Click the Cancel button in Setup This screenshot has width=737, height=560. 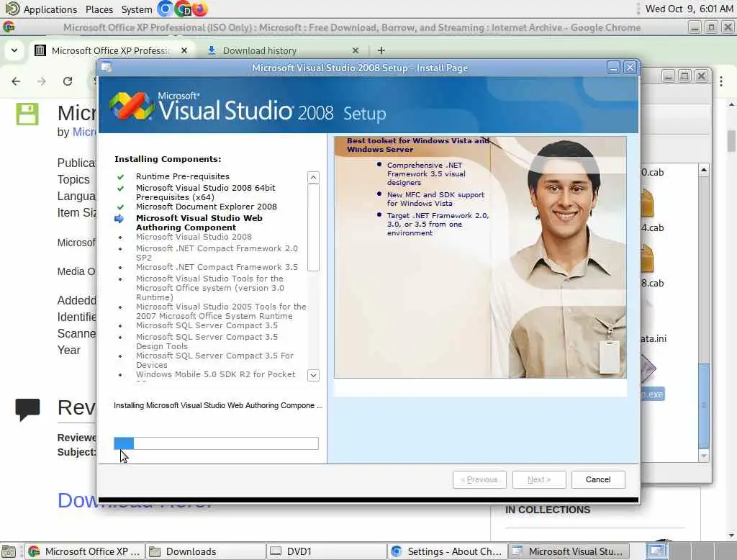click(x=598, y=479)
